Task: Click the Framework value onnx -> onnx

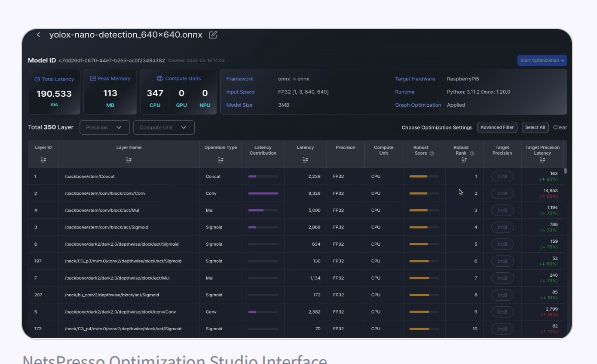Action: [294, 79]
